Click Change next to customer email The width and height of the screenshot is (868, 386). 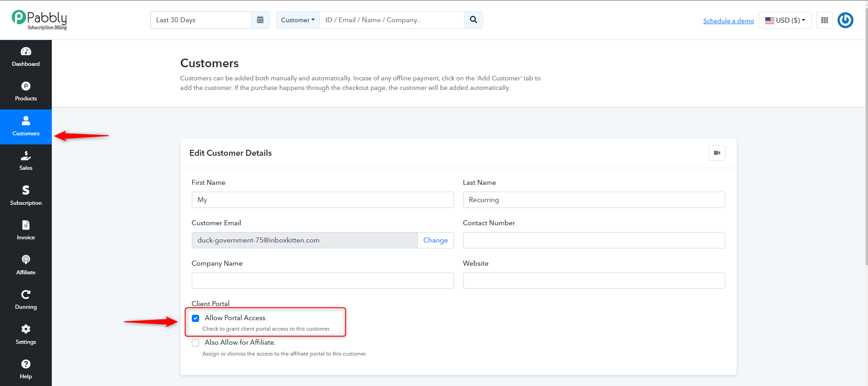[x=435, y=240]
